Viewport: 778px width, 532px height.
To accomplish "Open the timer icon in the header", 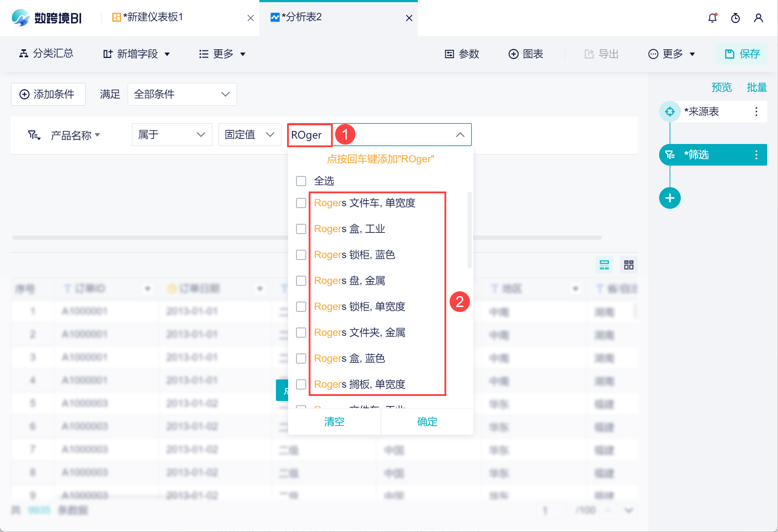I will coord(735,18).
